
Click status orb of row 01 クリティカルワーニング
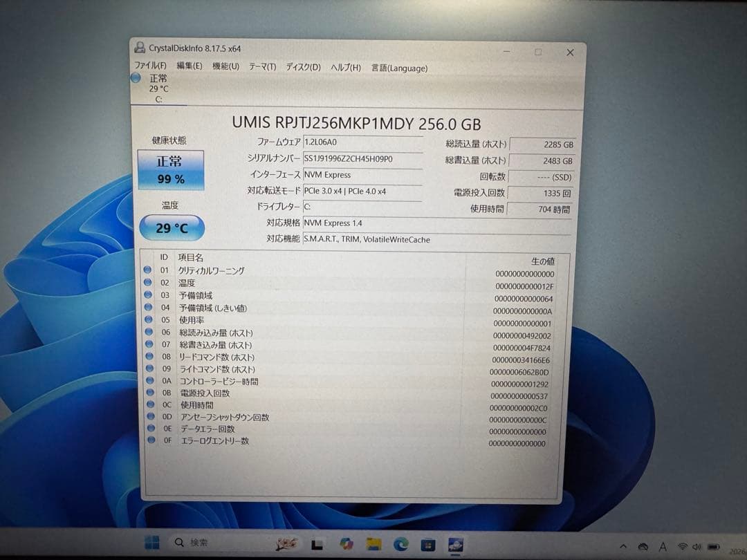147,270
